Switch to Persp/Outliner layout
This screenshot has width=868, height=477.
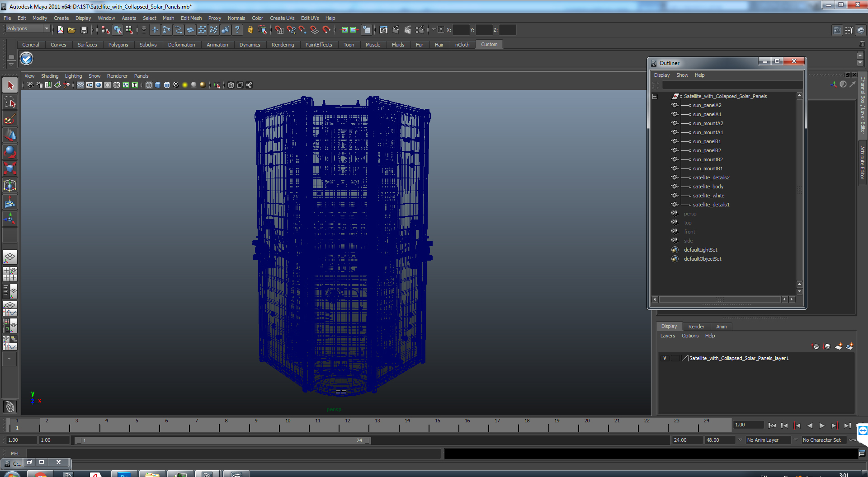[x=10, y=291]
